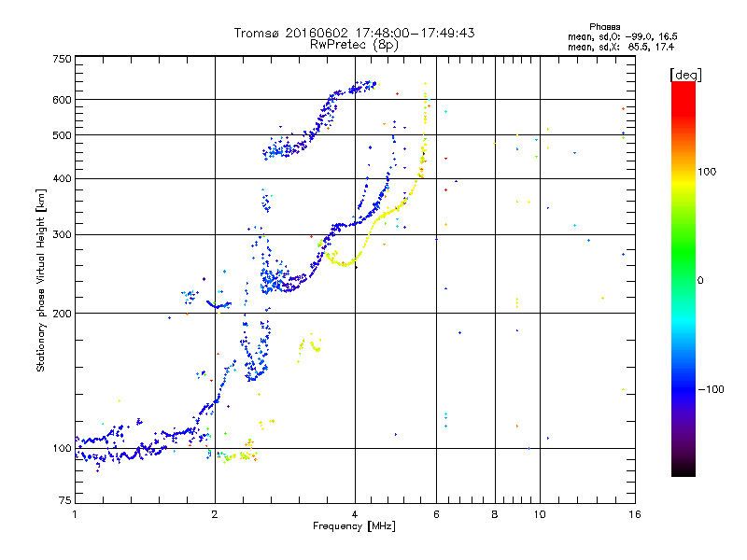
Task: Click the colorbar tick label '-100'
Action: [711, 389]
